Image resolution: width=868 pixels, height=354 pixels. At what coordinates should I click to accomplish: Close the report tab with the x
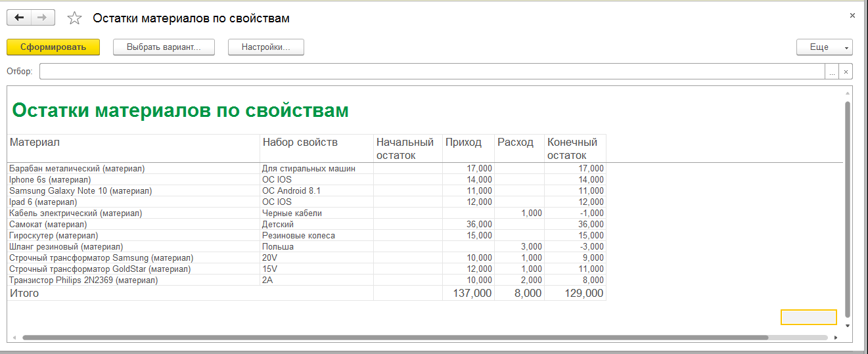[852, 15]
